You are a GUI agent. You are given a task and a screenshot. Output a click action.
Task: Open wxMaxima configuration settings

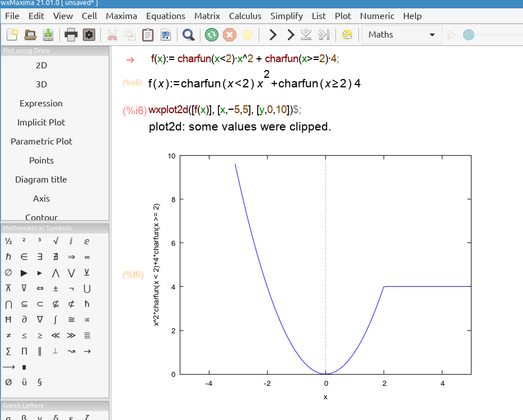(x=89, y=35)
